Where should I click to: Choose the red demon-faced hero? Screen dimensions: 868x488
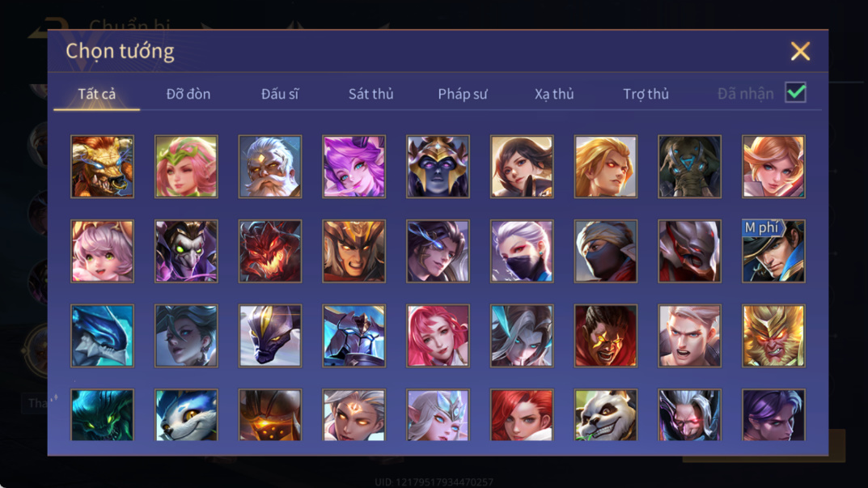click(270, 251)
